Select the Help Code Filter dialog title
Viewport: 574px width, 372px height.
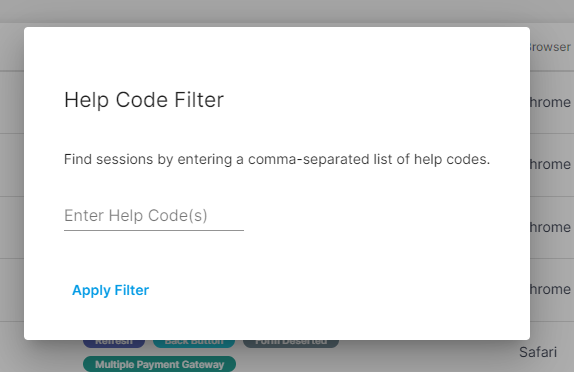coord(144,100)
